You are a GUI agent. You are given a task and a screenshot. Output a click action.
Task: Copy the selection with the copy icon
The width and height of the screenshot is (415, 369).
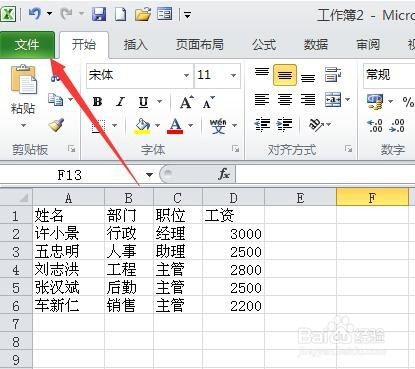pyautogui.click(x=55, y=100)
